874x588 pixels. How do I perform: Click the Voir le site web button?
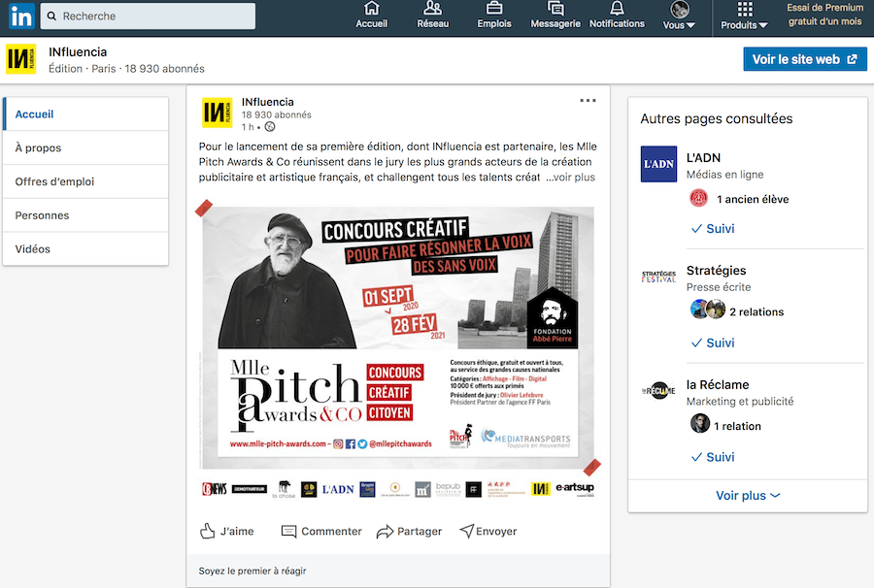[805, 59]
